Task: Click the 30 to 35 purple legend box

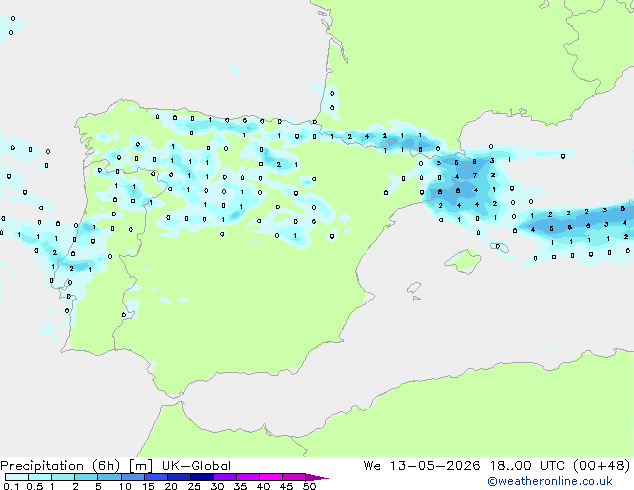Action: (225, 477)
